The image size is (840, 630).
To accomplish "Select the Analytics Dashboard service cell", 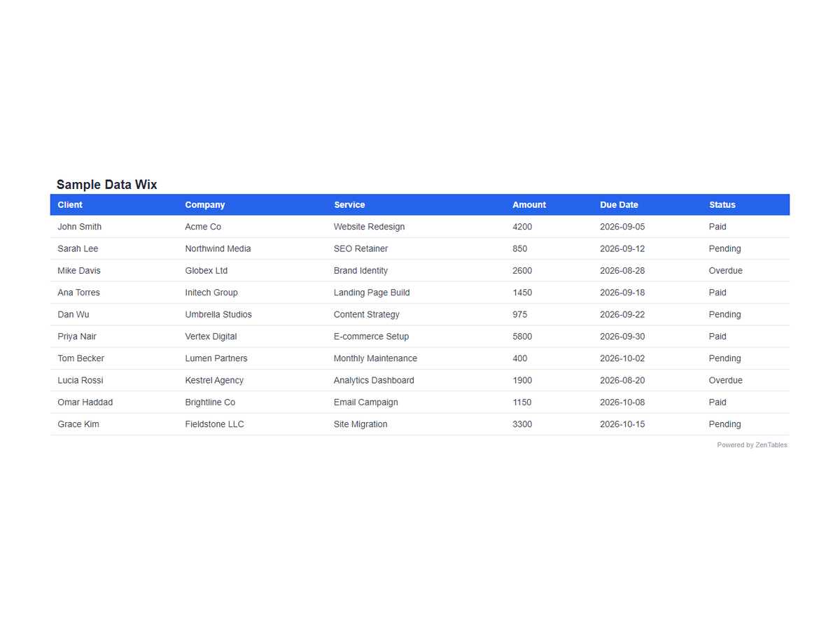I will pyautogui.click(x=374, y=380).
